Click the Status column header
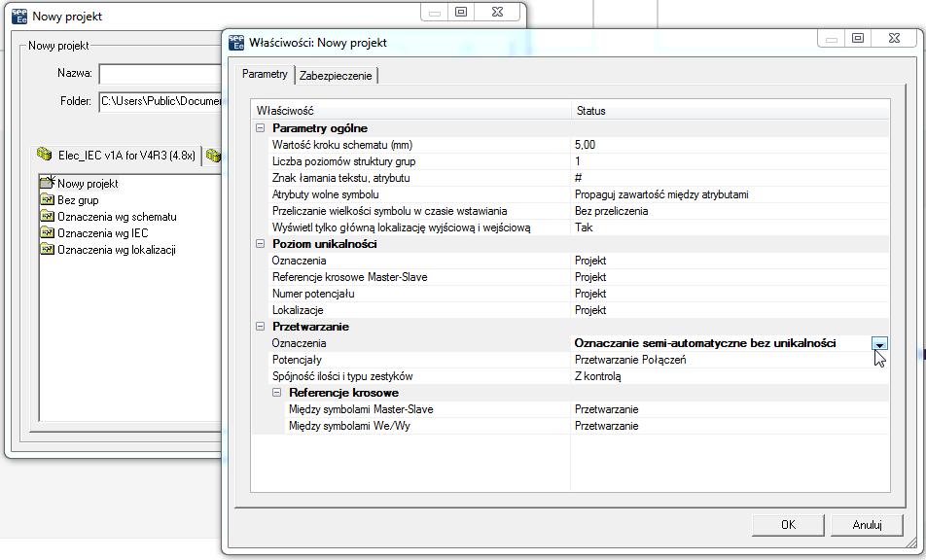This screenshot has width=926, height=560. [730, 111]
